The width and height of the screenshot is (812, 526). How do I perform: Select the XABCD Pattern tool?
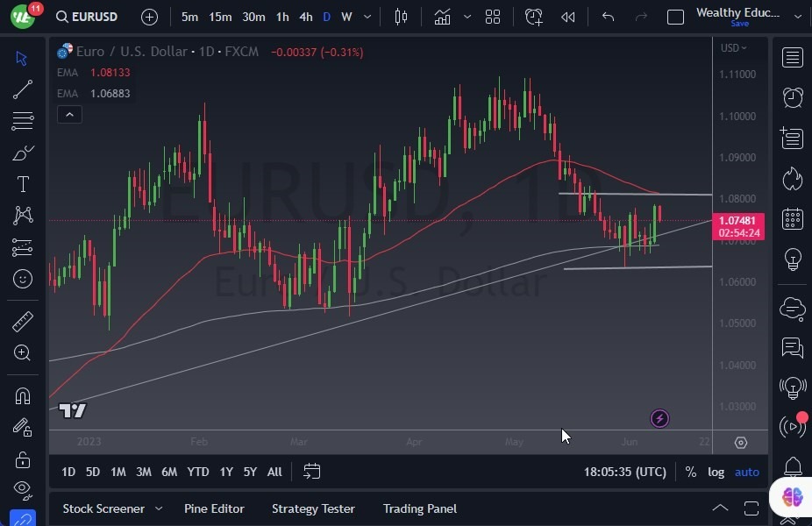click(22, 216)
